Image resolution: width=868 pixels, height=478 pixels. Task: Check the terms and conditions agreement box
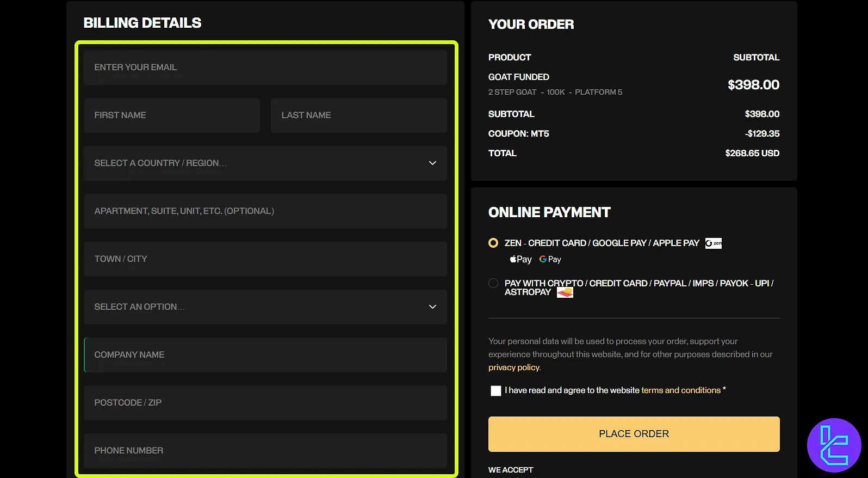point(495,391)
